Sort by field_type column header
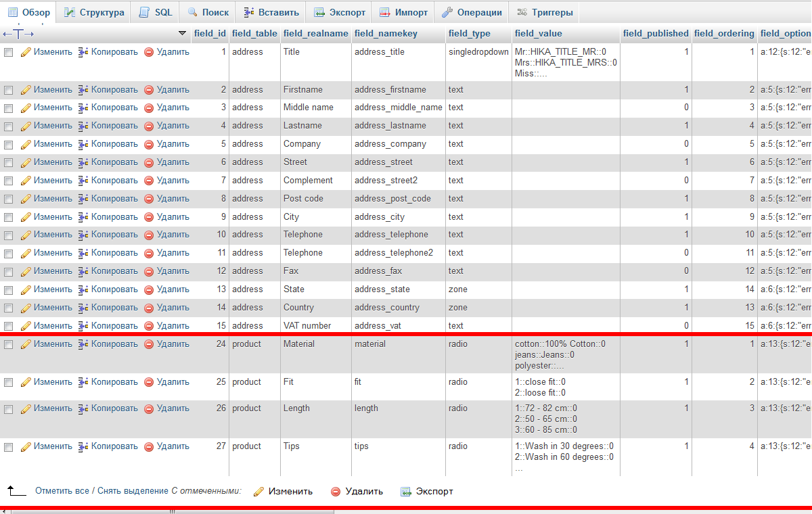812x514 pixels. pyautogui.click(x=470, y=33)
